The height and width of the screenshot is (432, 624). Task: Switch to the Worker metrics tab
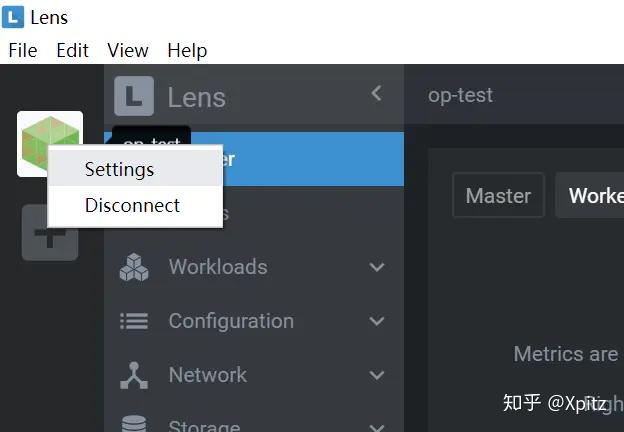pyautogui.click(x=590, y=195)
